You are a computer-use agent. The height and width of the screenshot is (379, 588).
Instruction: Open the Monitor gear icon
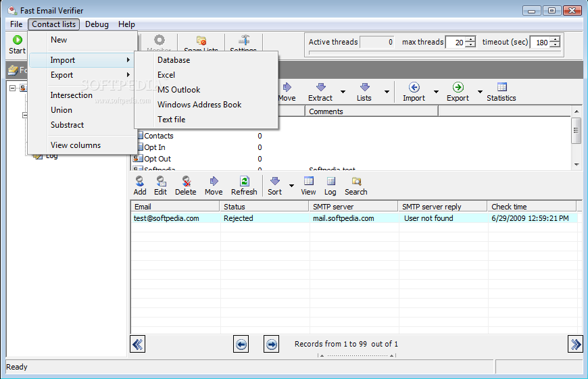[160, 40]
